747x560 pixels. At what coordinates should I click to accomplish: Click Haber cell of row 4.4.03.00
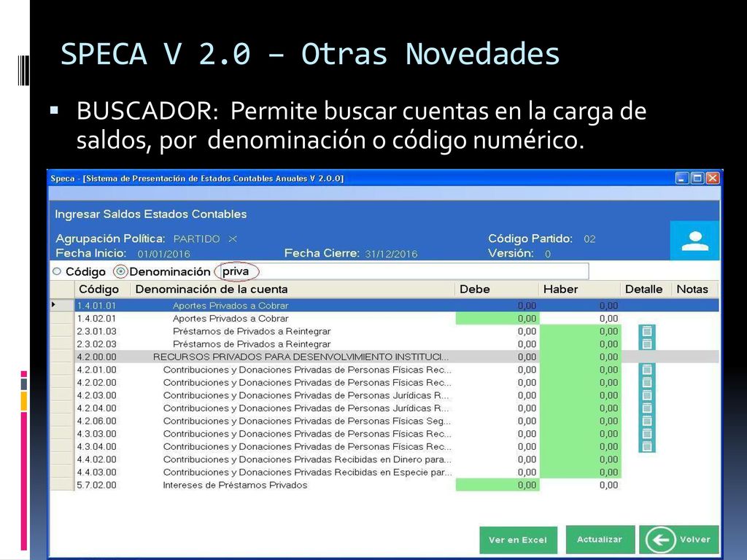(x=580, y=472)
